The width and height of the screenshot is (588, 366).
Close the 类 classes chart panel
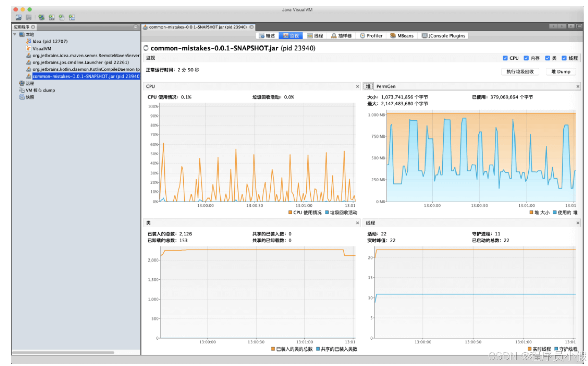tap(358, 223)
